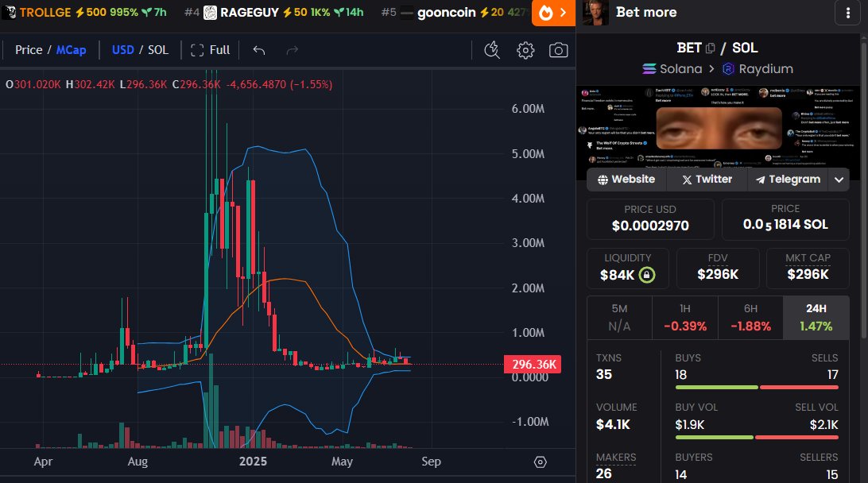This screenshot has height=483, width=868.
Task: Open the time axis settings icon
Action: [x=541, y=462]
